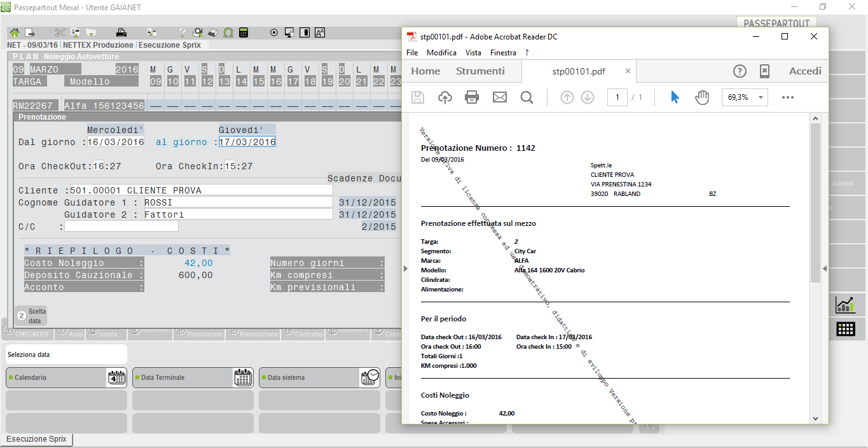Select the stp00101.pdf document tab
Image resolution: width=868 pixels, height=448 pixels.
point(579,71)
